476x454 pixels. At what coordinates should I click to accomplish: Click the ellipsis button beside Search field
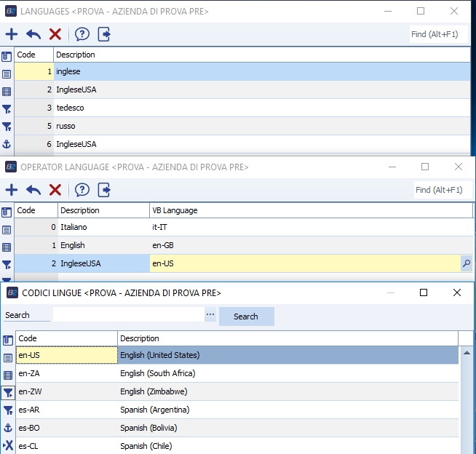[210, 316]
